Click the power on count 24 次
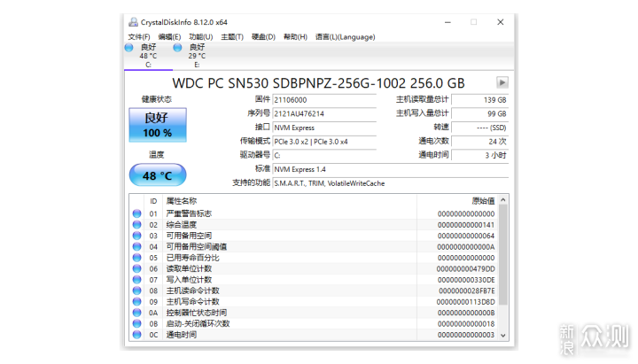638x364 pixels. coord(480,142)
